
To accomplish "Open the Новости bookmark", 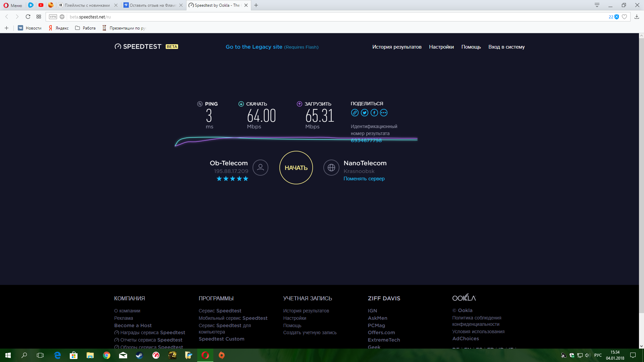I will [30, 28].
